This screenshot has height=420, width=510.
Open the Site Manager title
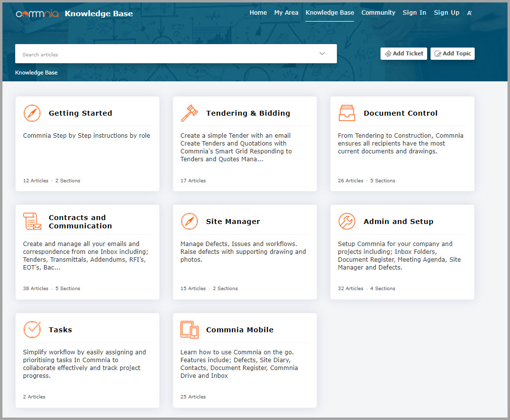(233, 222)
